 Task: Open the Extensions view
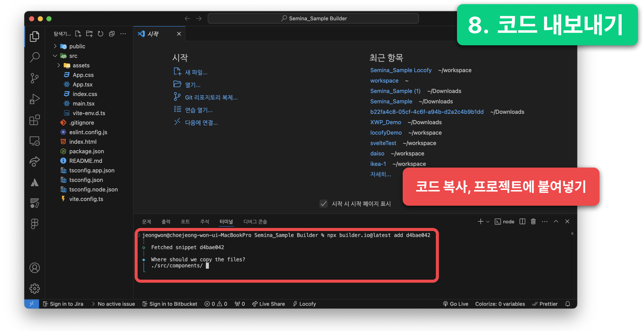point(34,120)
